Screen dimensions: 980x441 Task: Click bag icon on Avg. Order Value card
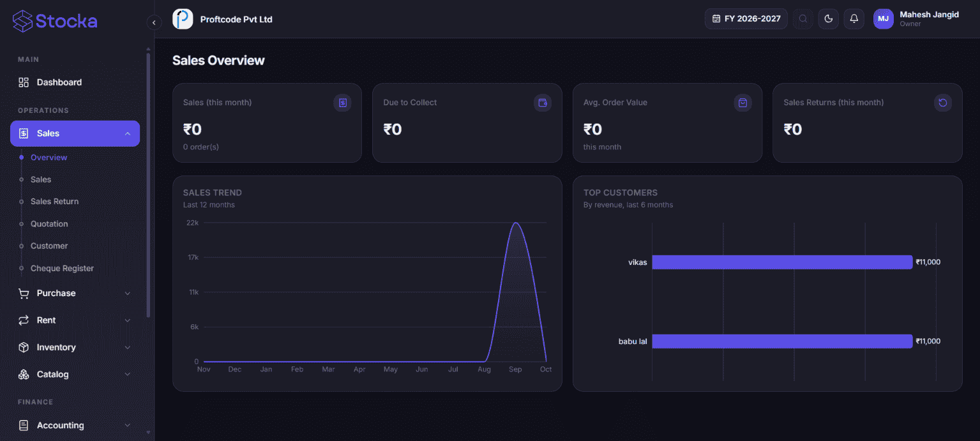click(x=743, y=103)
